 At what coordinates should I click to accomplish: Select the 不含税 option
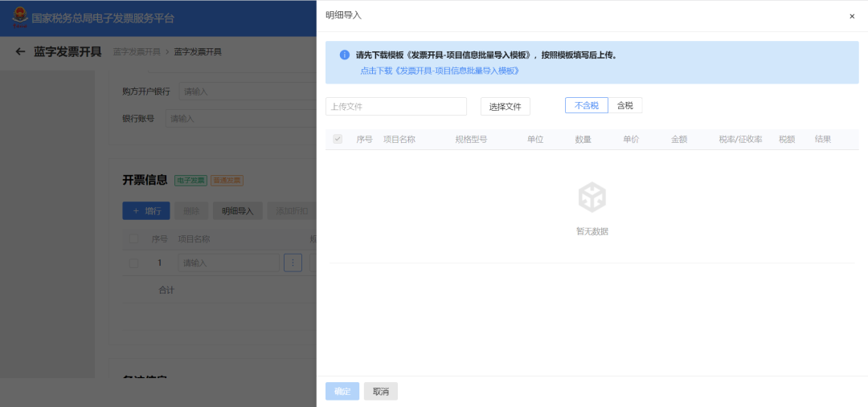click(x=586, y=106)
